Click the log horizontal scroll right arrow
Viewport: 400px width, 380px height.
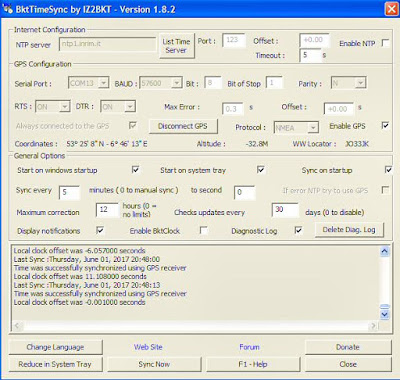pyautogui.click(x=373, y=326)
